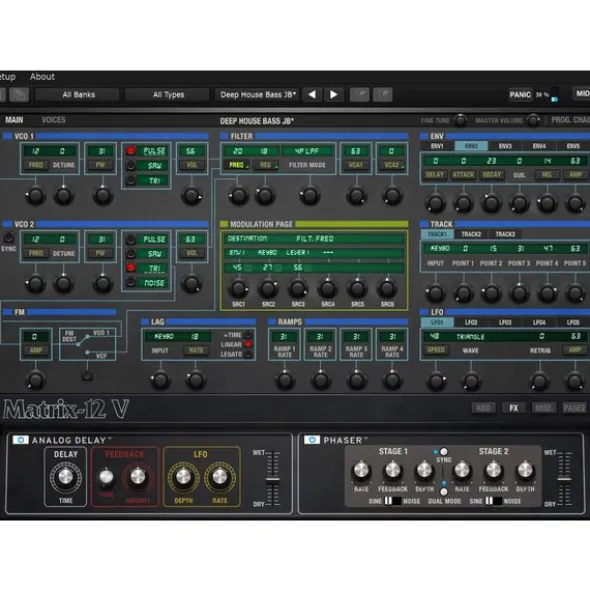
Task: Click the VCO 1 detune knob
Action: click(x=63, y=196)
